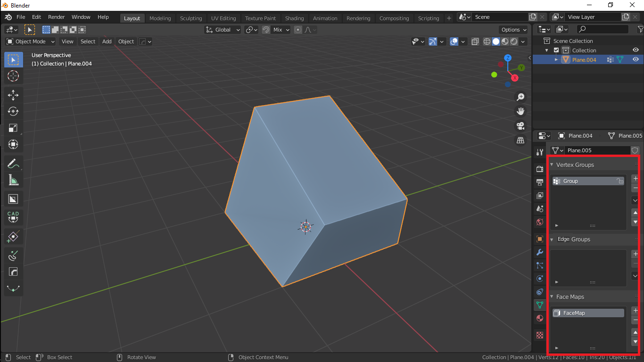The image size is (644, 362).
Task: Switch to the Sculpting workspace tab
Action: (191, 18)
